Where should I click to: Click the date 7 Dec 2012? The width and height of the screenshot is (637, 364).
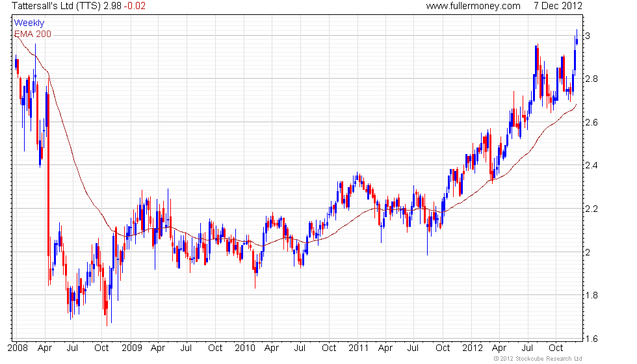click(x=558, y=6)
